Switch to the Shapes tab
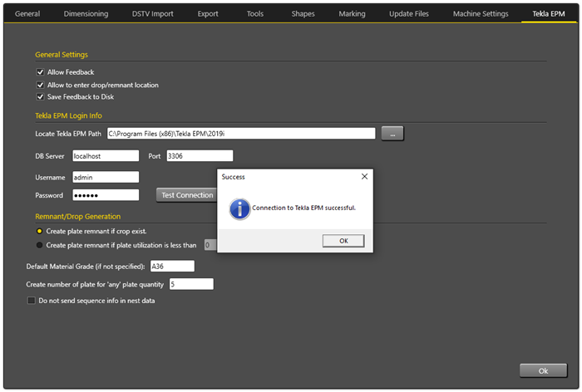 point(303,14)
